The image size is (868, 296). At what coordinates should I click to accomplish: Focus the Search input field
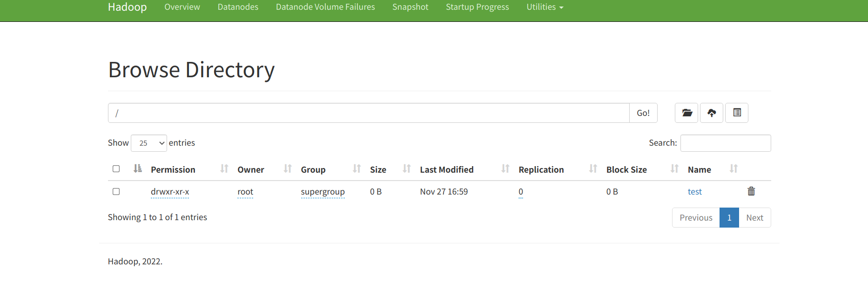click(725, 143)
